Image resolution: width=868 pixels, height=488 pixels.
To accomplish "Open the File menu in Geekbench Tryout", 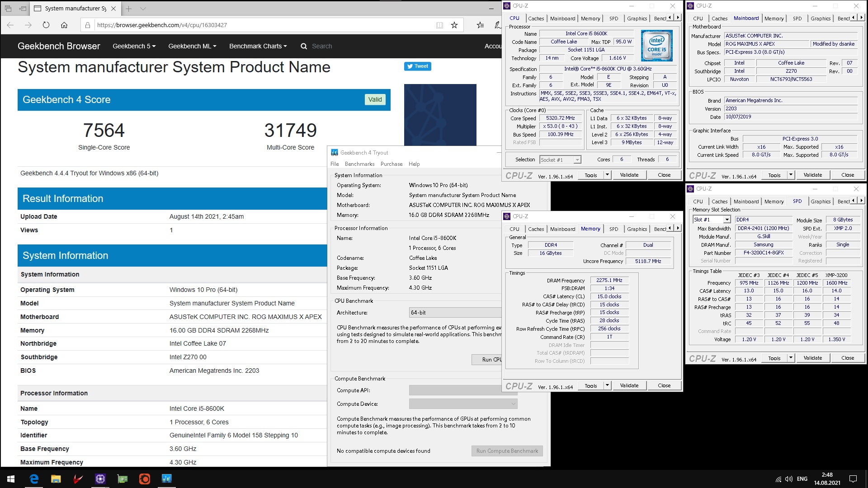I will [335, 164].
